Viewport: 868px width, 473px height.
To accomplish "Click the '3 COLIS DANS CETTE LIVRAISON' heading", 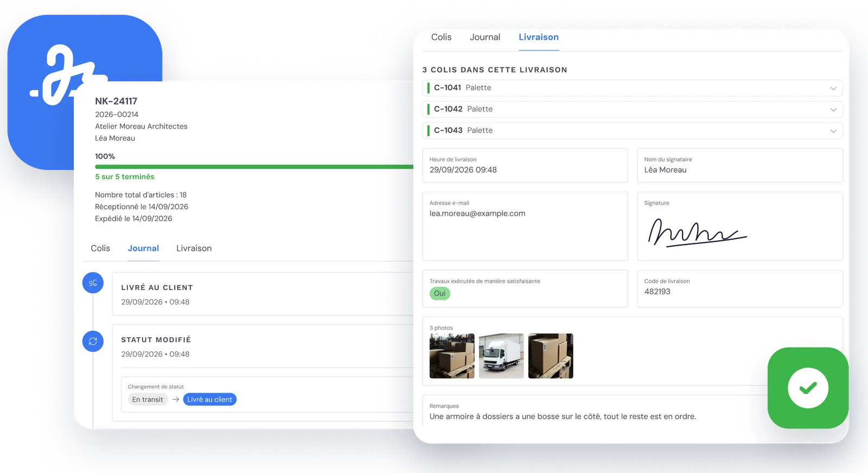I will [495, 70].
